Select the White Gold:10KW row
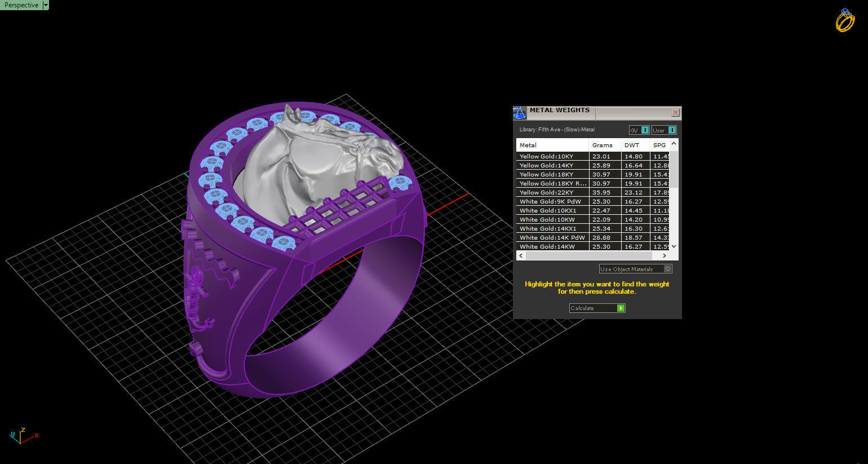This screenshot has height=464, width=868. point(593,219)
